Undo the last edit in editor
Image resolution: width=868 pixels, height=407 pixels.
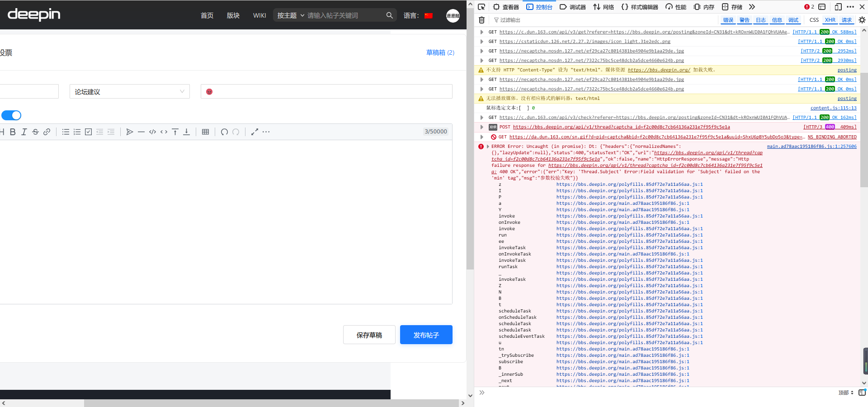(224, 132)
